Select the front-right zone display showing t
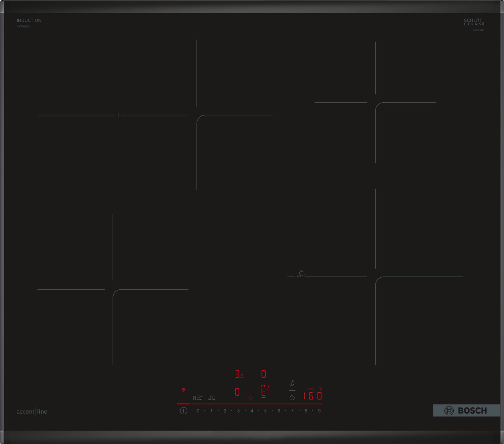 pyautogui.click(x=263, y=394)
